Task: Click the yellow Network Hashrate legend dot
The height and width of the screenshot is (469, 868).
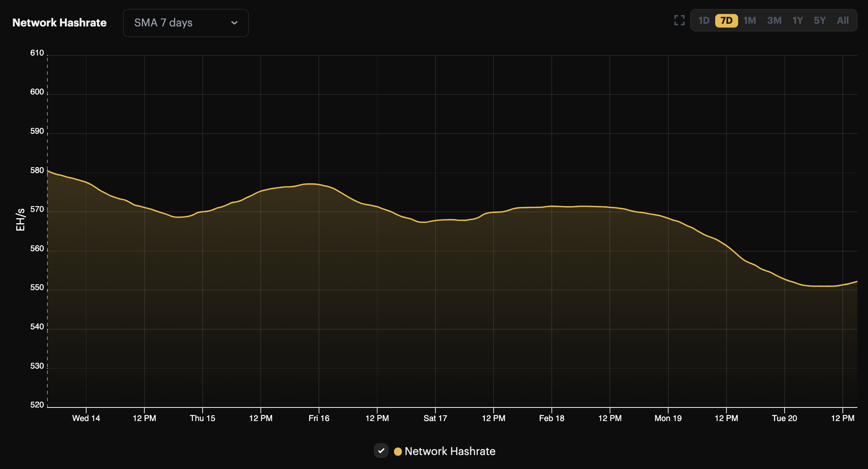Action: coord(397,451)
